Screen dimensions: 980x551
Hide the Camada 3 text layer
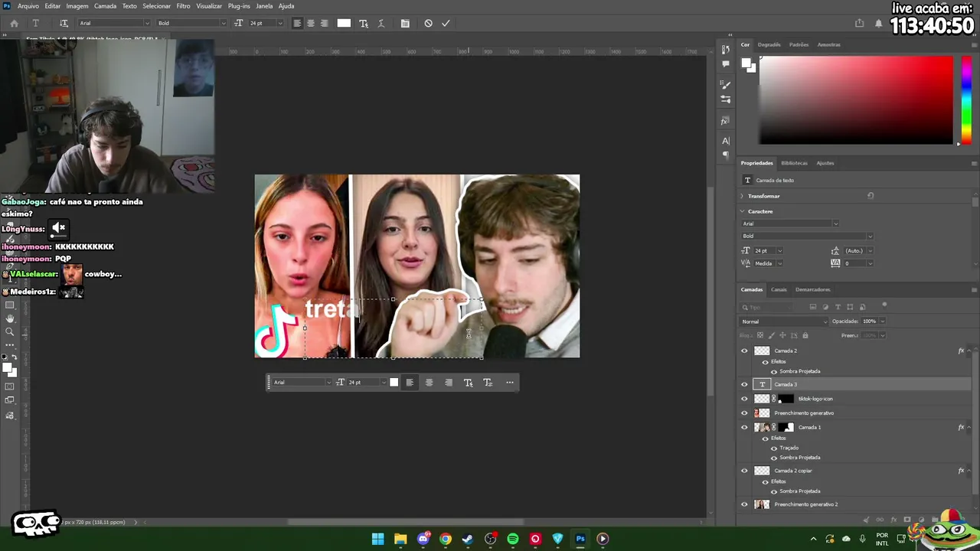744,384
